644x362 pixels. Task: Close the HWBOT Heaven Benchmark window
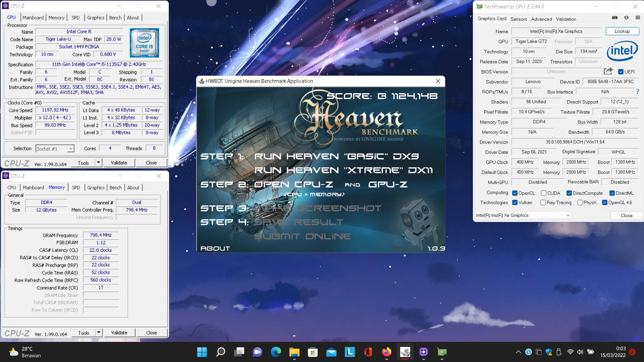tap(438, 81)
